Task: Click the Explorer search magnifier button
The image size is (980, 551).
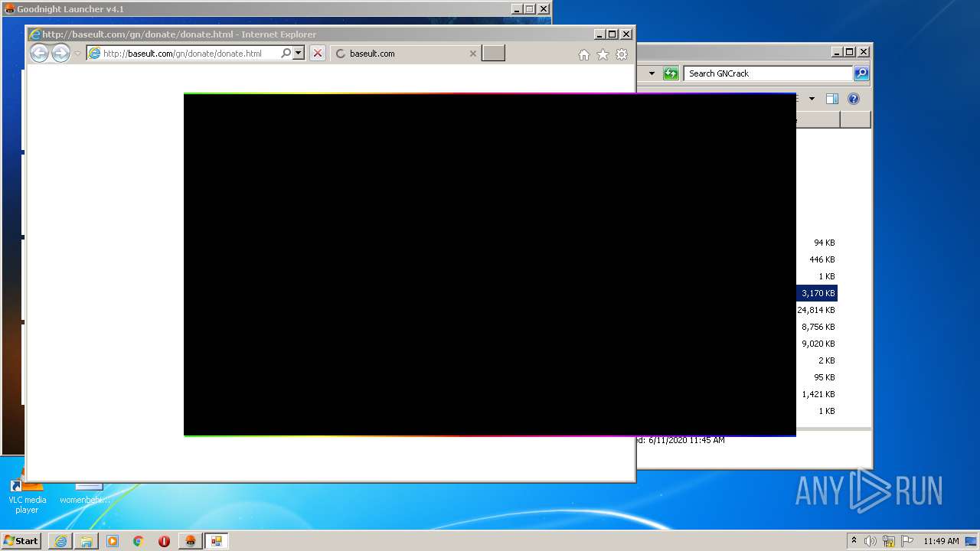Action: coord(861,73)
